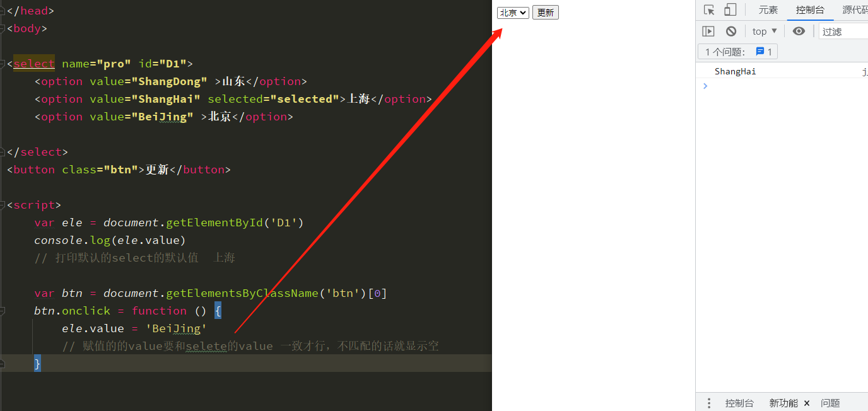Select the inspect element picker icon
Screen dimensions: 868x411
coord(709,10)
